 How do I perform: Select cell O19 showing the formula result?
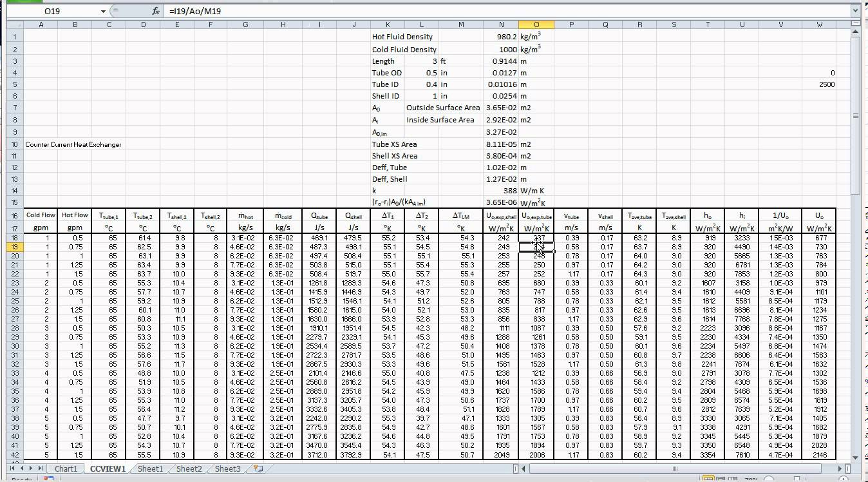click(x=536, y=246)
